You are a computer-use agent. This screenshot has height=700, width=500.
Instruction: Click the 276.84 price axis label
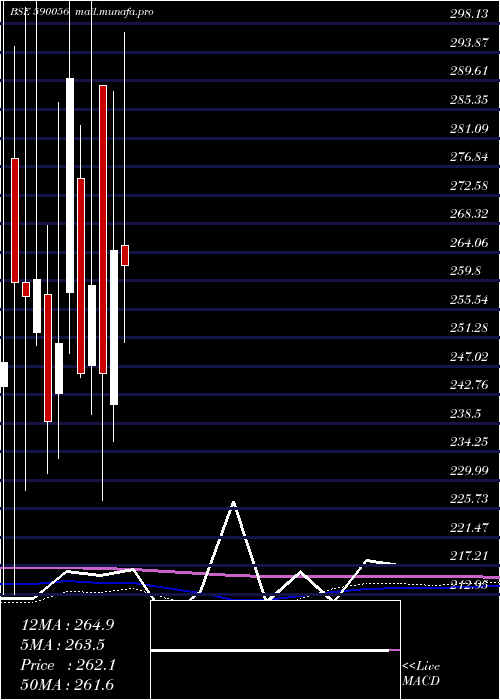click(469, 157)
